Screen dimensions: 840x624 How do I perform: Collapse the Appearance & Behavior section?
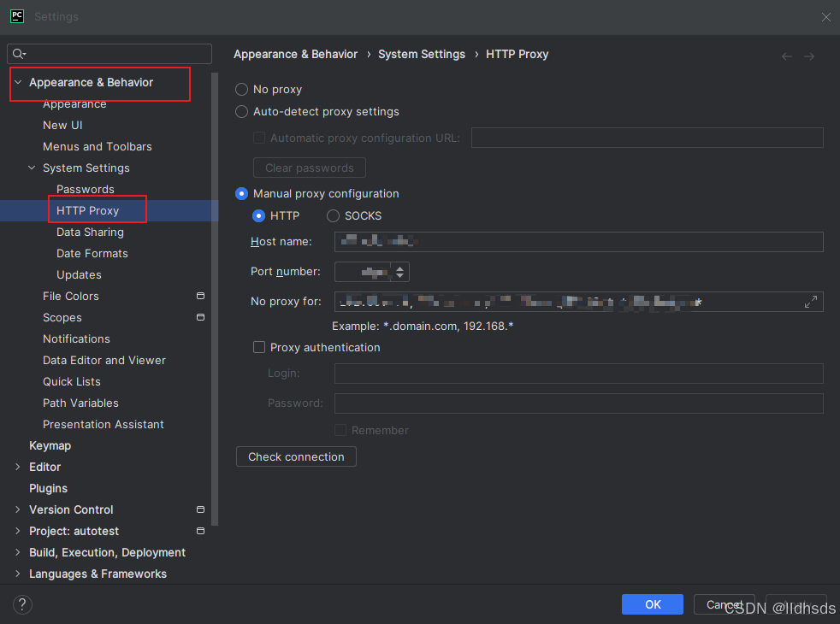(18, 82)
